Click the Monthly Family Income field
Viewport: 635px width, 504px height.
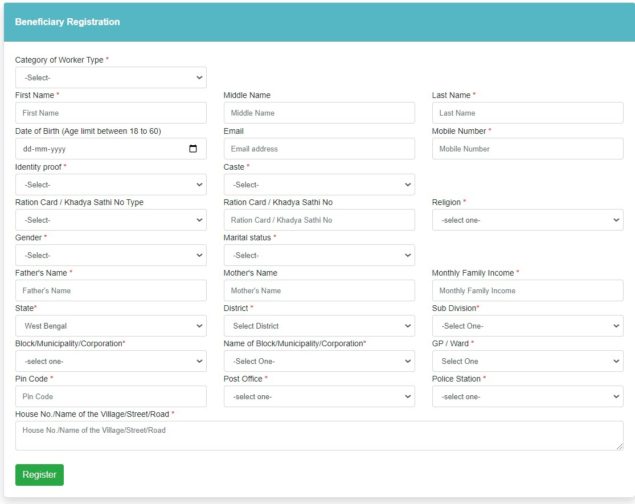pos(527,290)
